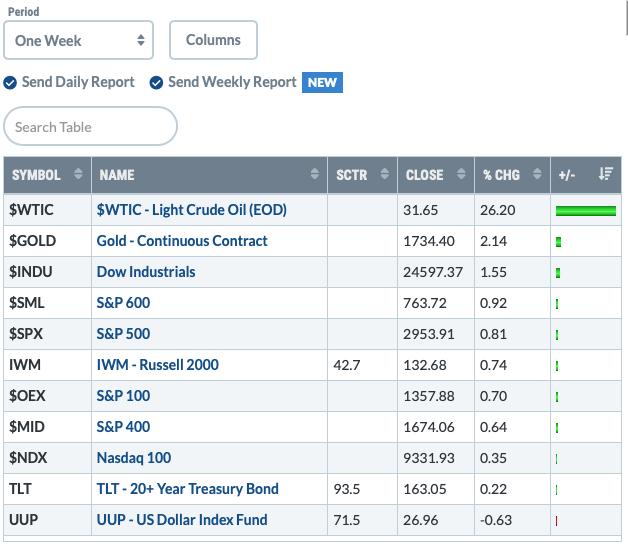Viewport: 628px width, 546px height.
Task: Select the $NDX symbol cell
Action: [48, 458]
